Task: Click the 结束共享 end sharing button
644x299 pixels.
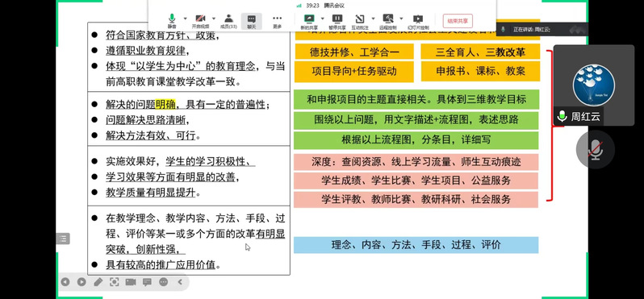Action: [x=458, y=20]
